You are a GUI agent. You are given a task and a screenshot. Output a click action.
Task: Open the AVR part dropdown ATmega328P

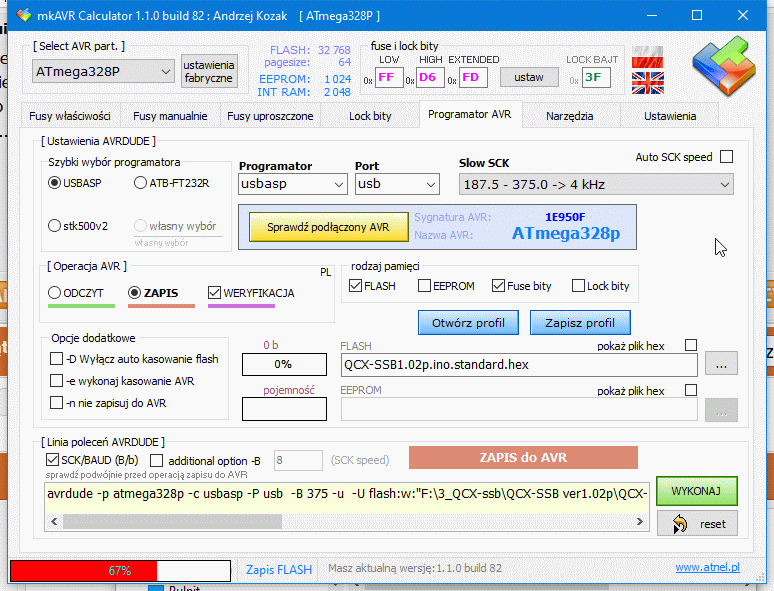point(103,72)
